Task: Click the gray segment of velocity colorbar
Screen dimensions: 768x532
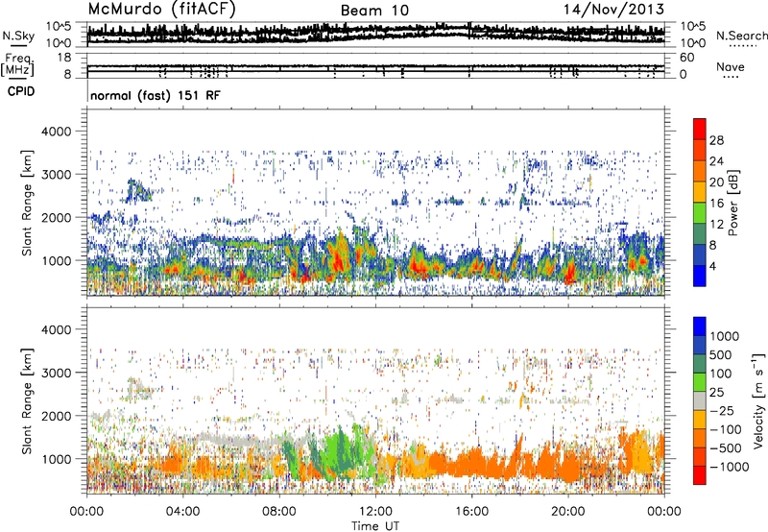Action: tap(700, 400)
